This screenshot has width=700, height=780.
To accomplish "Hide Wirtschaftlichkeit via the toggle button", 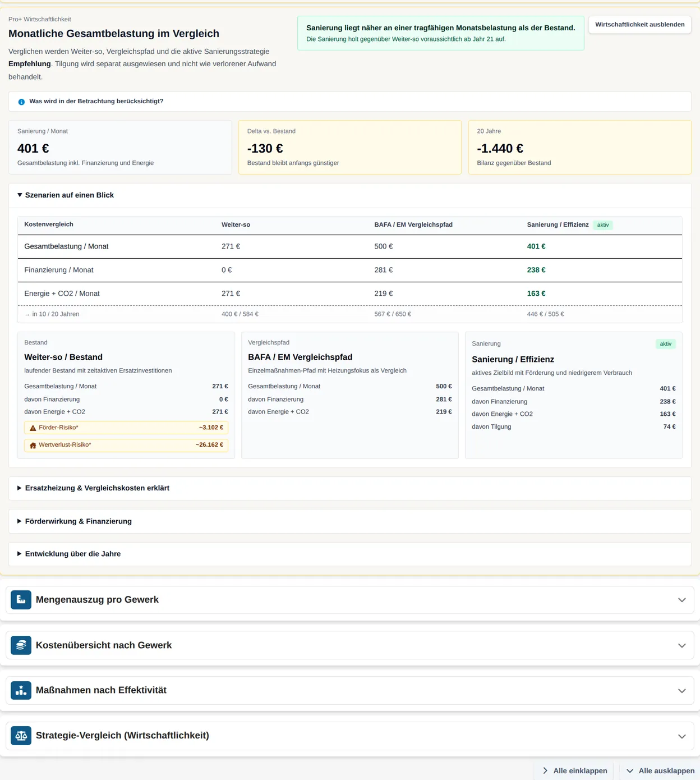I will (639, 25).
